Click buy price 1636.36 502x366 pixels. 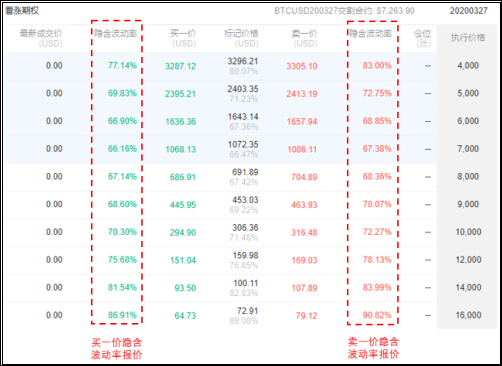(x=181, y=121)
